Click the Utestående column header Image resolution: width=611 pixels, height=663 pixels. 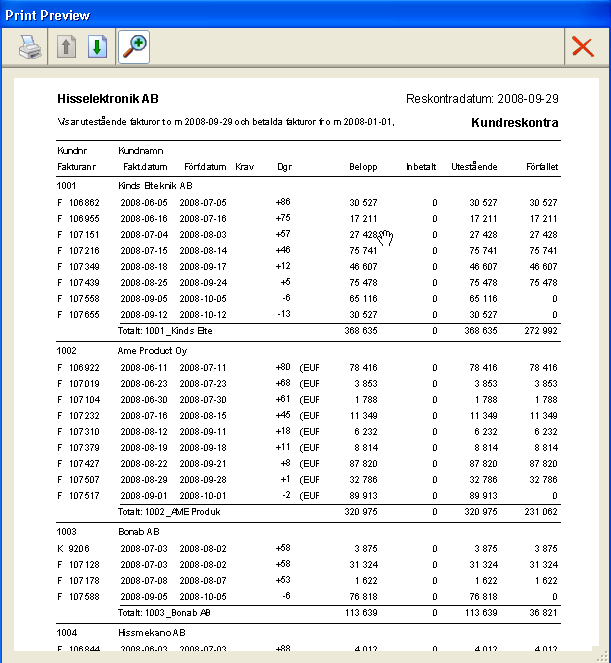pos(474,166)
